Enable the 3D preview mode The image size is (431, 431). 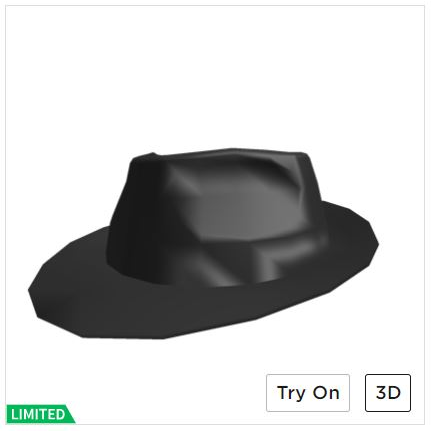click(x=388, y=393)
